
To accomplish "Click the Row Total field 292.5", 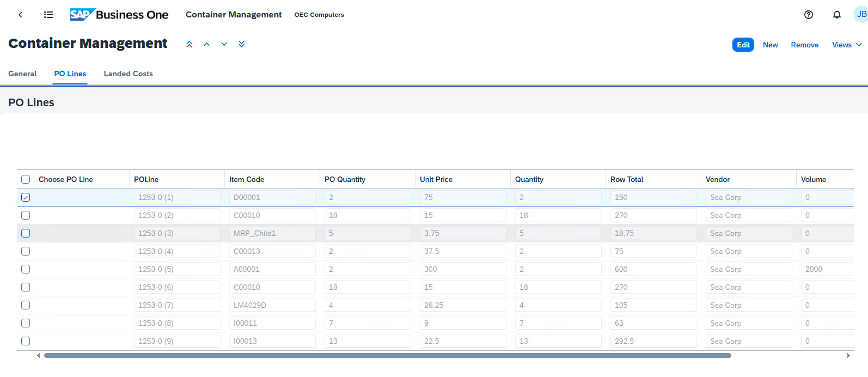I will (x=653, y=341).
